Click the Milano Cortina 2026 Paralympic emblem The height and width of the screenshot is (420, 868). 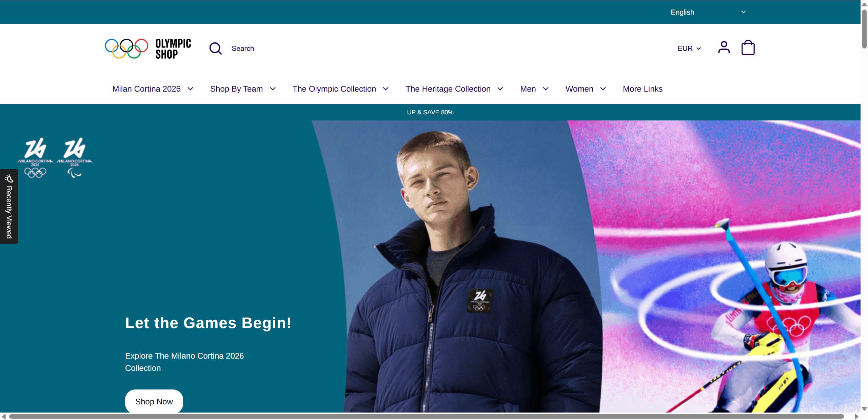(74, 158)
